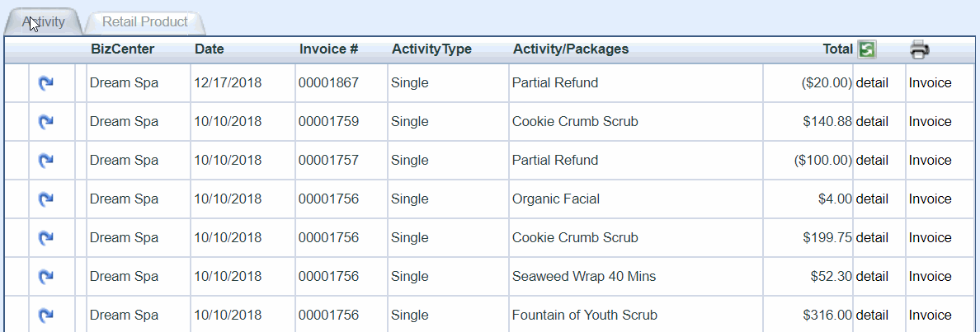The image size is (980, 332).
Task: Open detail for the $20.00 Partial Refund
Action: [x=872, y=83]
